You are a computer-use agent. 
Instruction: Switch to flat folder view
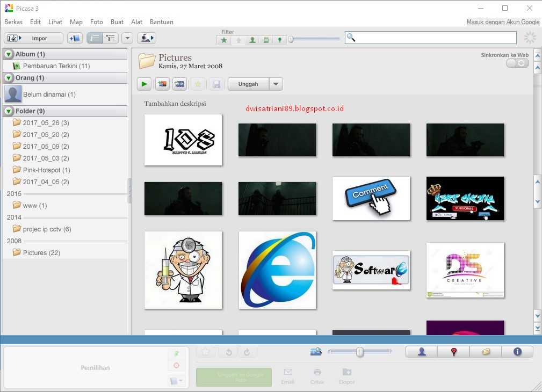(95, 38)
